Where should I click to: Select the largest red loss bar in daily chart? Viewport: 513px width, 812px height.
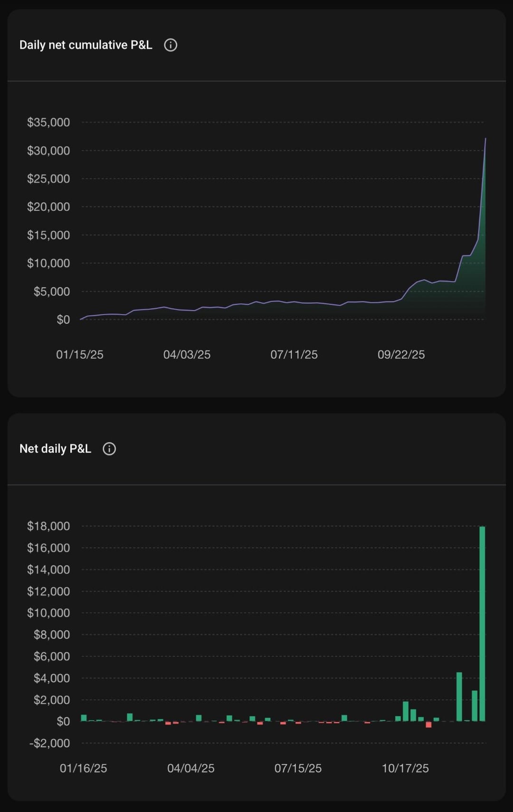click(428, 725)
